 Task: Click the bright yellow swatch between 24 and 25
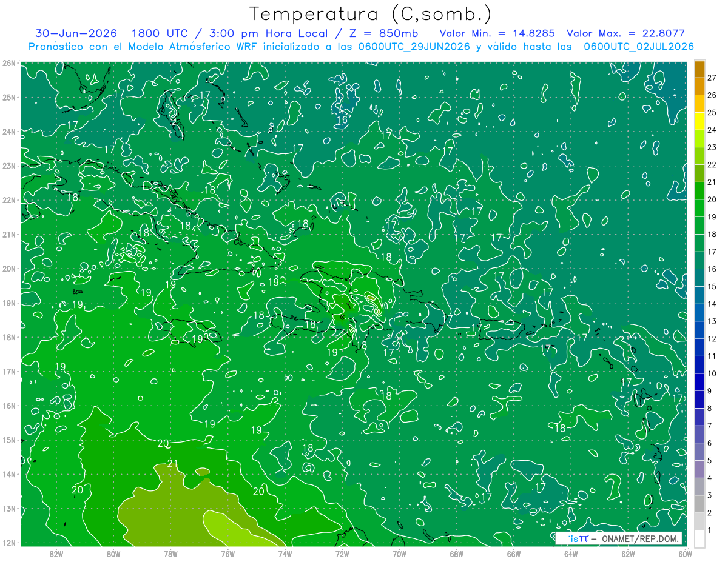[699, 122]
